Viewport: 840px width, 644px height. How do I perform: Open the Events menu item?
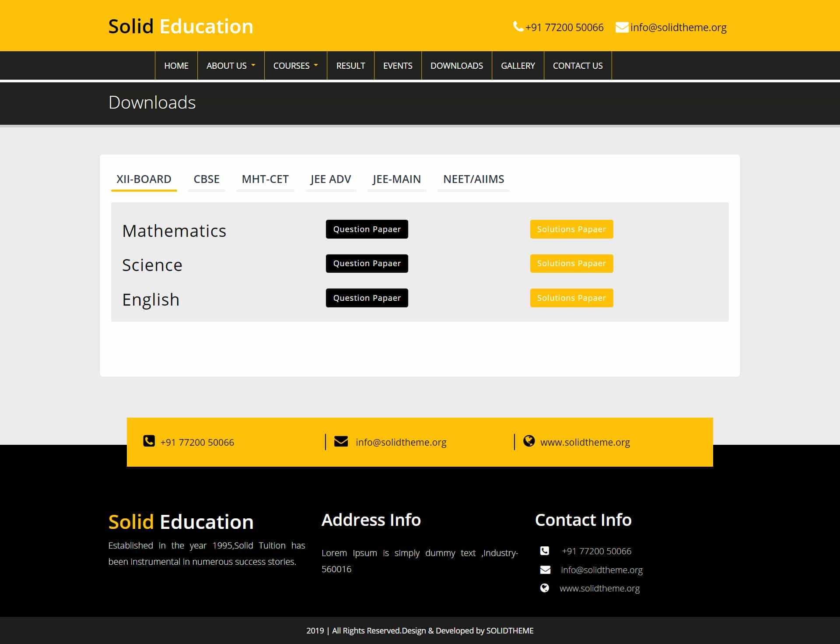[x=398, y=66]
